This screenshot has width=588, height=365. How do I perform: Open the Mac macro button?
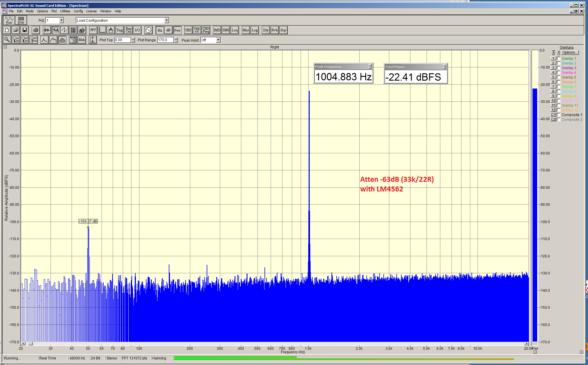pos(246,30)
